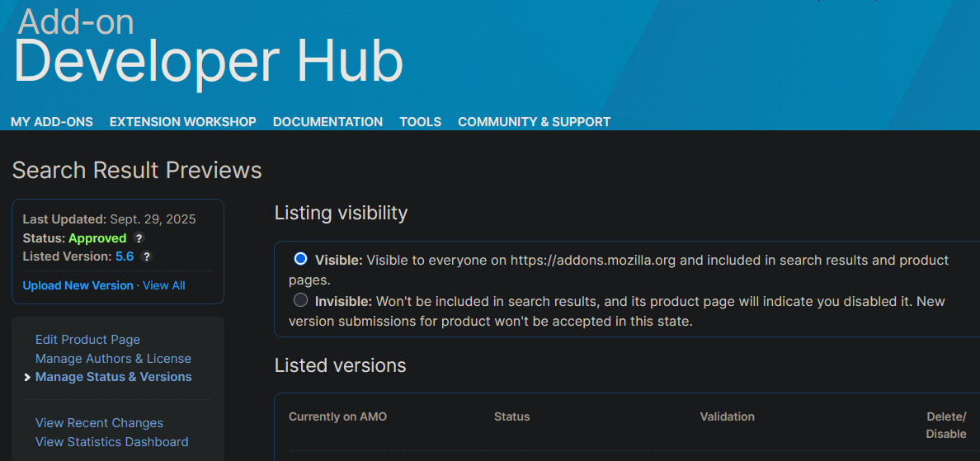The width and height of the screenshot is (980, 461).
Task: Open the View Statistics Dashboard link
Action: click(111, 442)
